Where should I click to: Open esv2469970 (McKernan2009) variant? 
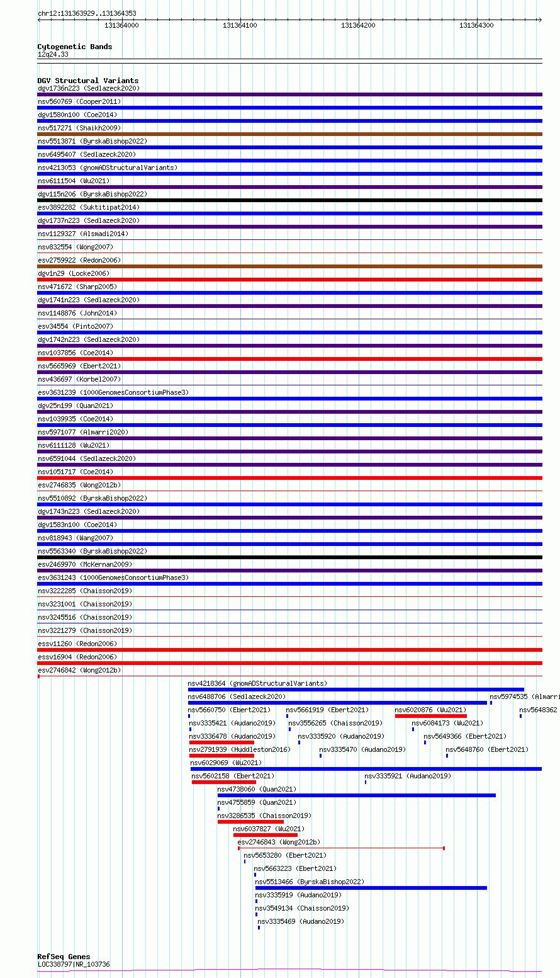[85, 564]
